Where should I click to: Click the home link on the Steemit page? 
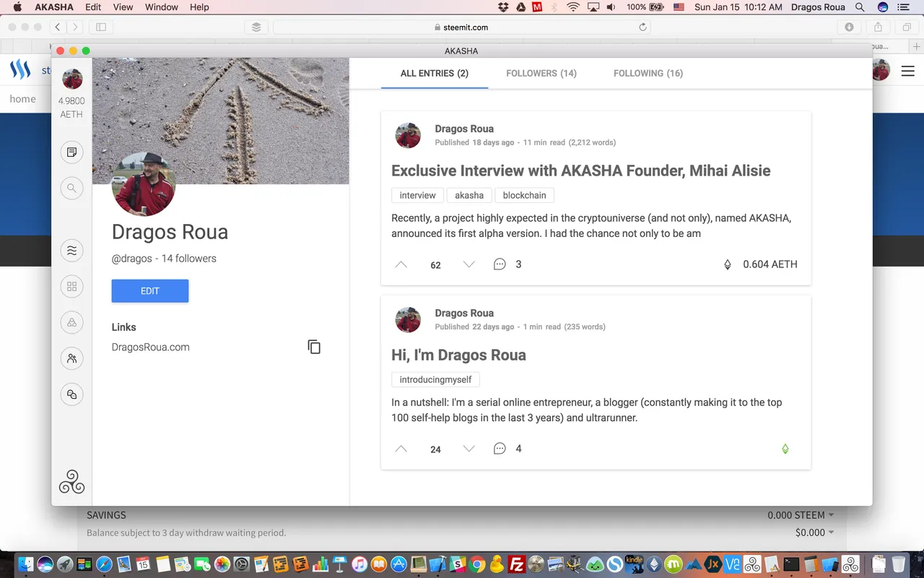coord(22,99)
